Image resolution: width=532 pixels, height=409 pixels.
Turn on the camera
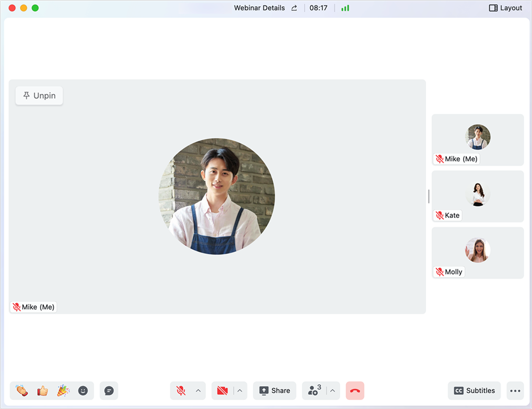click(x=223, y=391)
